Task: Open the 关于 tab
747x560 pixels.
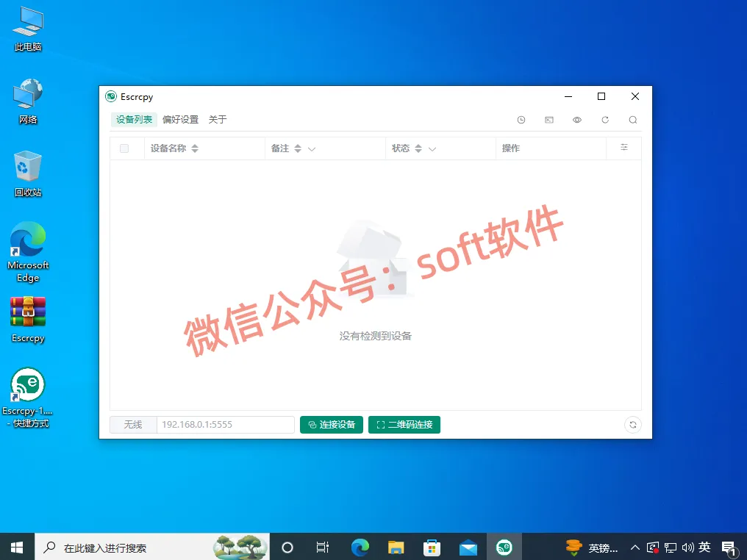Action: 217,120
